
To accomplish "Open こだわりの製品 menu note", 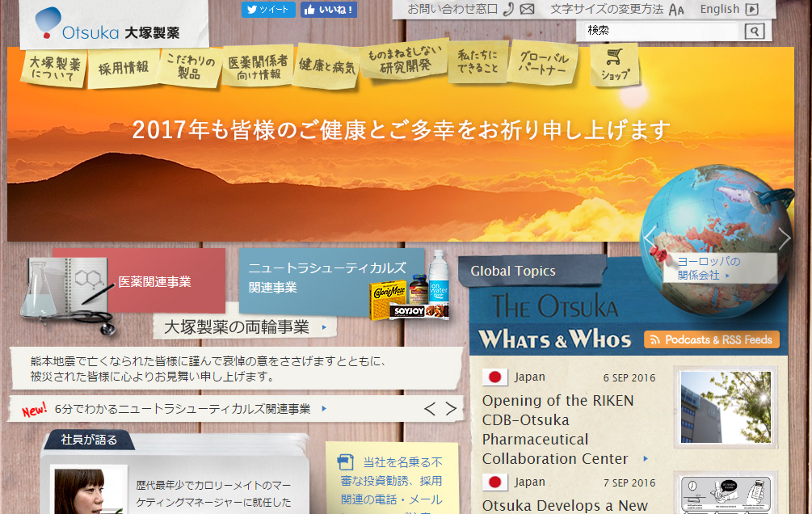I will (x=191, y=67).
